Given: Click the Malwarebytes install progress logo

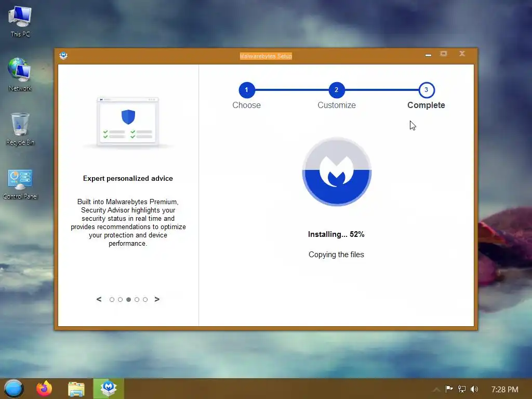Looking at the screenshot, I should [337, 171].
